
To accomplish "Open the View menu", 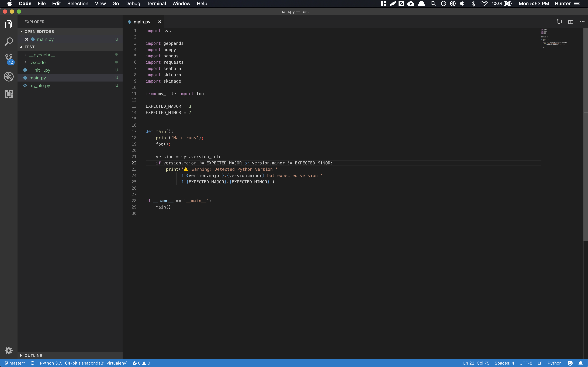I will pyautogui.click(x=100, y=4).
